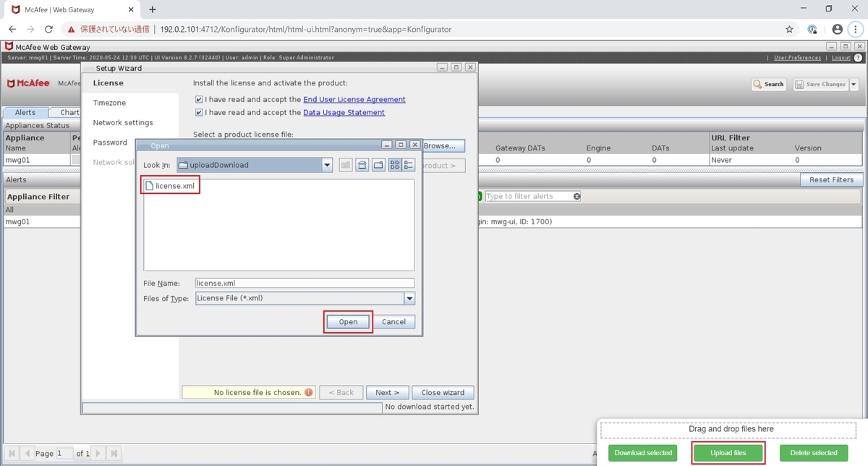Go back in Chrome browser
Viewport: 868px width, 466px height.
(x=12, y=29)
